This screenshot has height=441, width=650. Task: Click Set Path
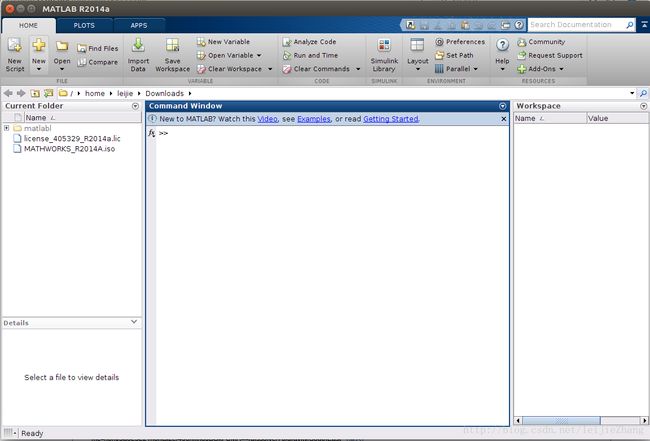(x=454, y=55)
